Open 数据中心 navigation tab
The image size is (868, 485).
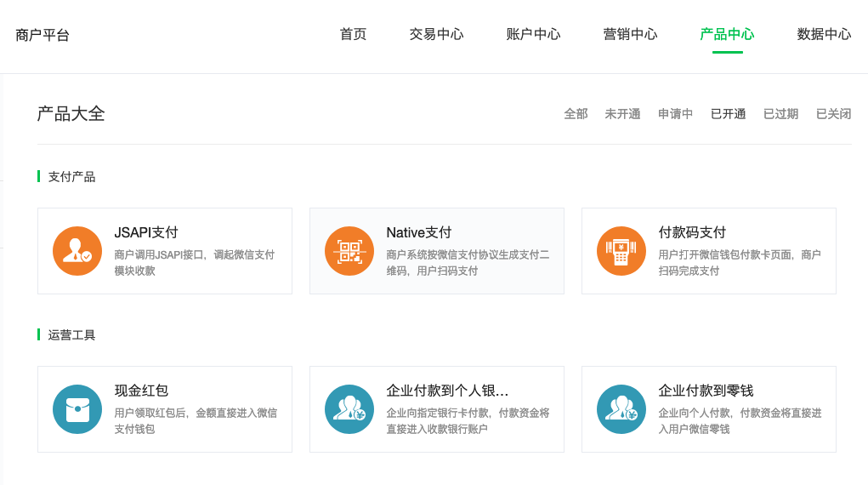tap(824, 34)
